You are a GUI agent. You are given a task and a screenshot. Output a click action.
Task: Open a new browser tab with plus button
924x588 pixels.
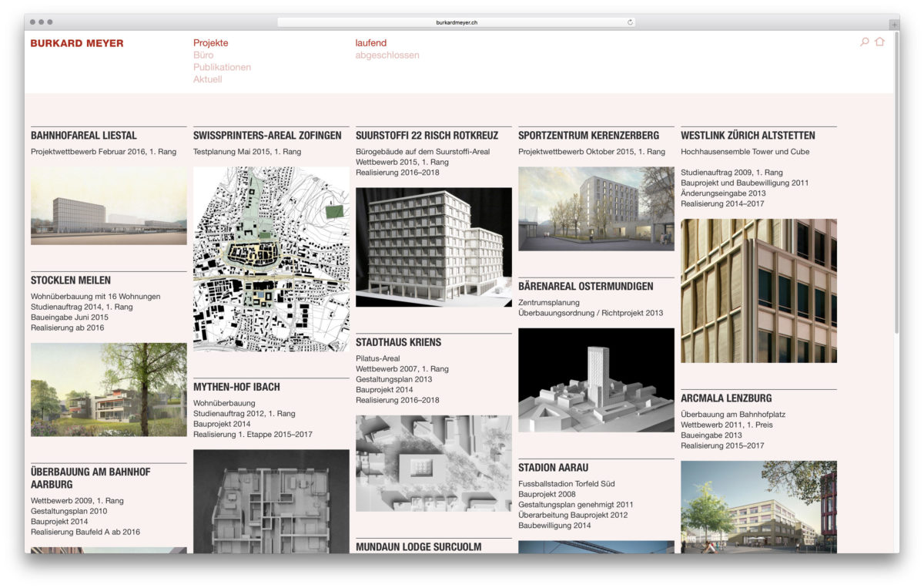(893, 24)
